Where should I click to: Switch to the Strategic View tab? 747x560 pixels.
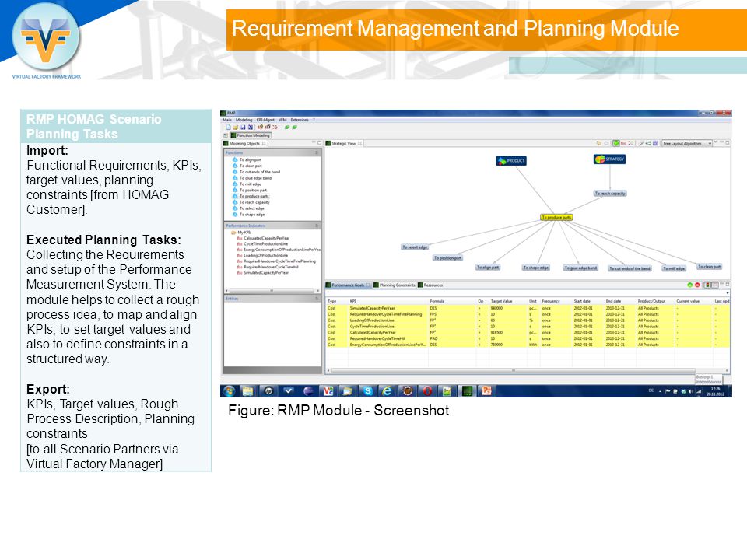tap(343, 143)
